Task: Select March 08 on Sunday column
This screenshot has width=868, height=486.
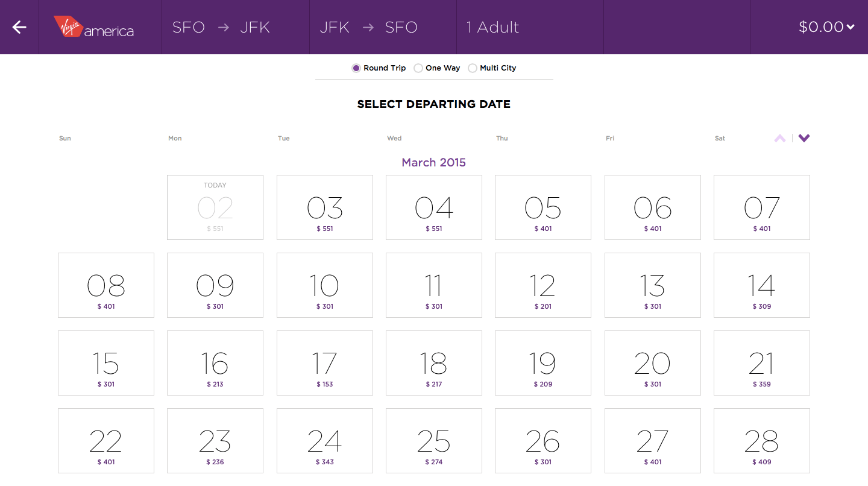Action: point(106,285)
